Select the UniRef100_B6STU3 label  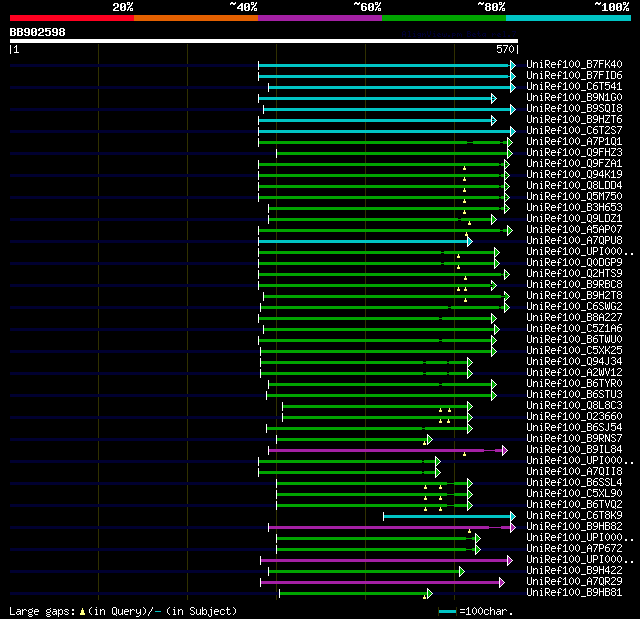(x=574, y=395)
